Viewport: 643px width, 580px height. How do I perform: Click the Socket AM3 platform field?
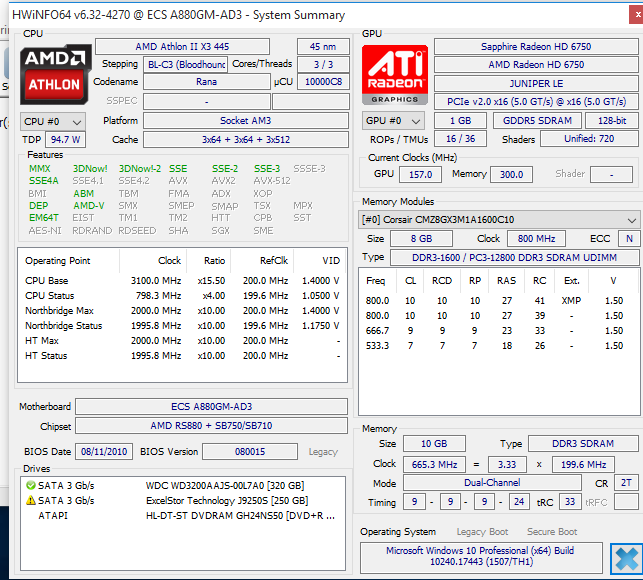pos(246,121)
